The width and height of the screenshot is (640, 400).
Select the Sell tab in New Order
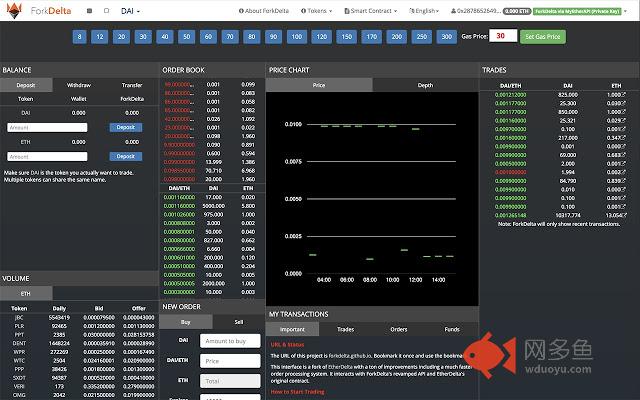point(239,322)
